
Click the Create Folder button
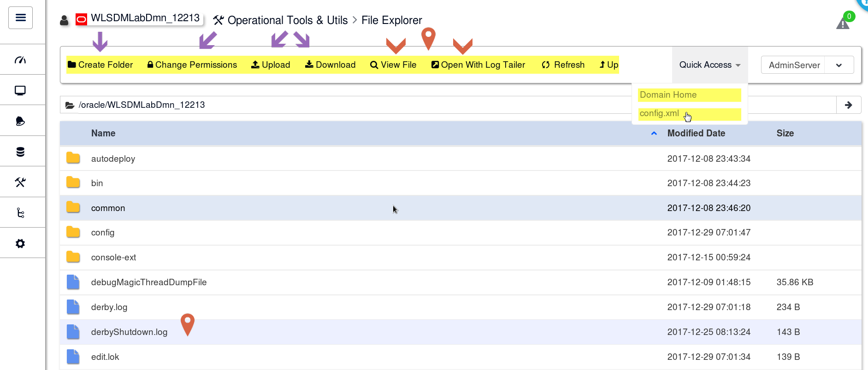pos(100,65)
